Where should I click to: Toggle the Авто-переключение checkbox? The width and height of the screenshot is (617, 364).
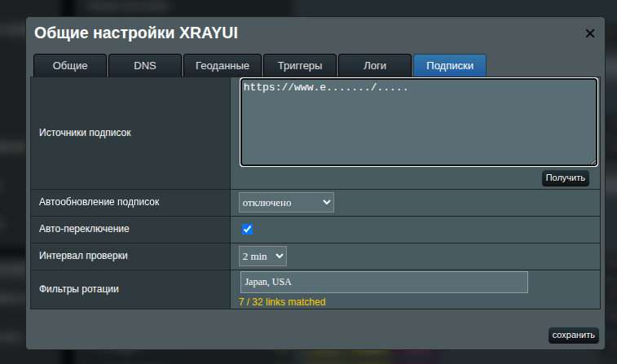248,230
